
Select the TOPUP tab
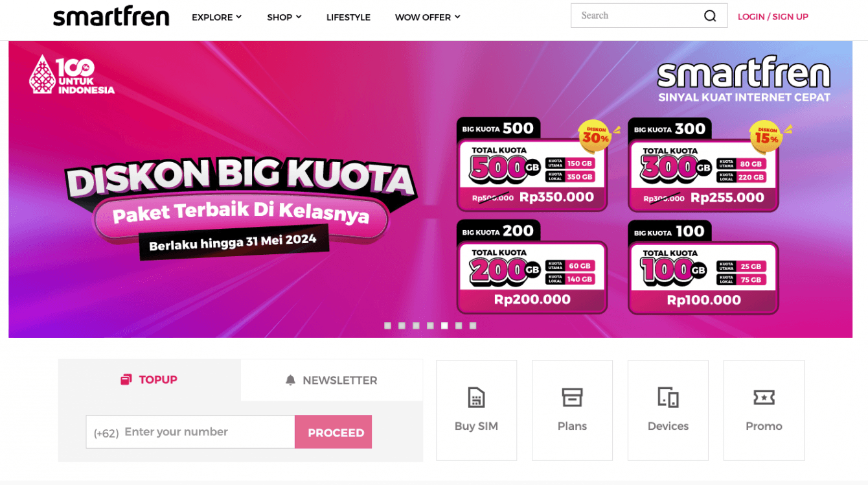pyautogui.click(x=150, y=380)
